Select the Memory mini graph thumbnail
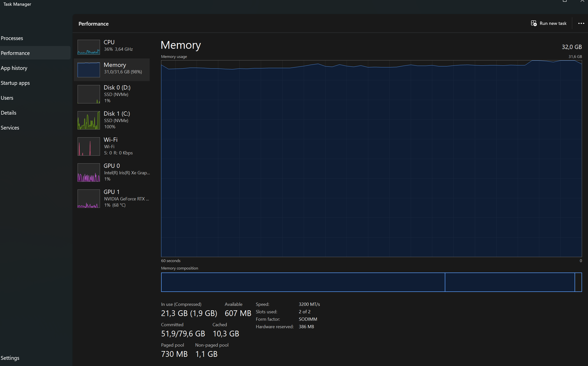The width and height of the screenshot is (588, 366). pos(89,70)
